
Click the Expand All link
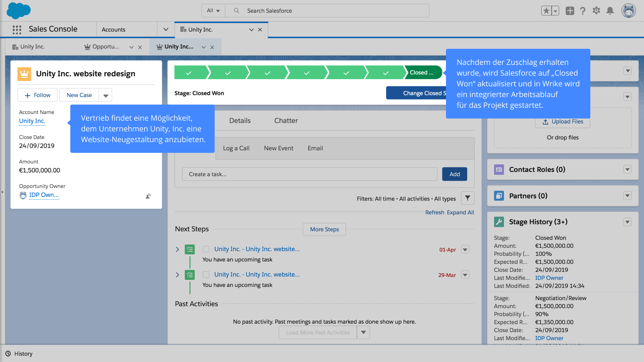point(460,212)
